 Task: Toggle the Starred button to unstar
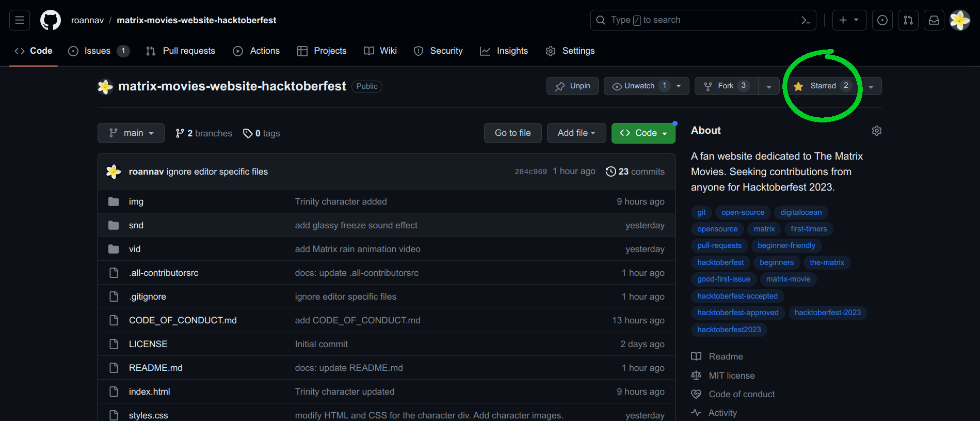point(822,86)
